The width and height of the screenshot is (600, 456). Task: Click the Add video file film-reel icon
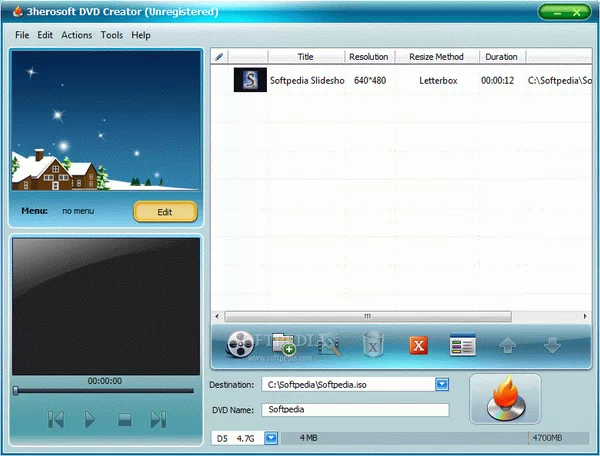[x=241, y=345]
